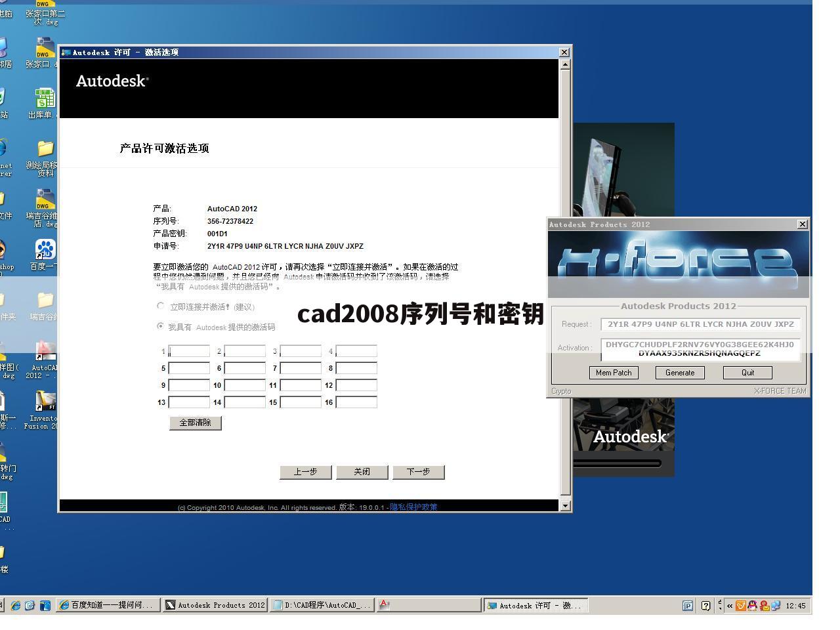Click 上一步 back button

click(x=306, y=472)
